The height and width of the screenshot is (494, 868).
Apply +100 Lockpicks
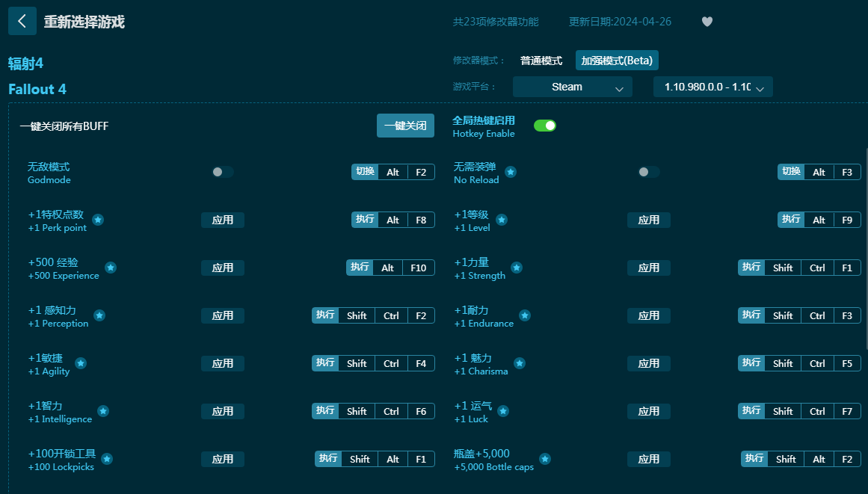[223, 459]
